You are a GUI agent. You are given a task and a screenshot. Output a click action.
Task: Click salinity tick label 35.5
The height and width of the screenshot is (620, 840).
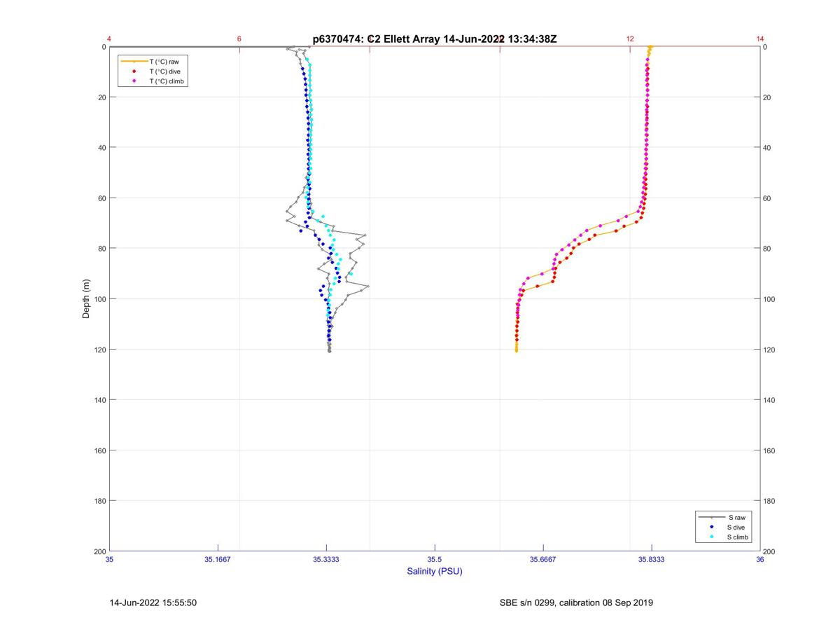coord(435,560)
